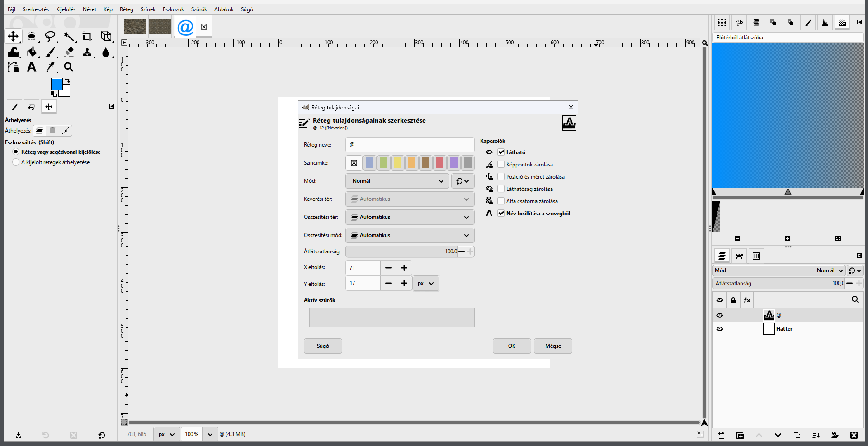Screen dimensions: 868x446
Task: Hide the Háttér layer via eye icon
Action: pyautogui.click(x=720, y=329)
